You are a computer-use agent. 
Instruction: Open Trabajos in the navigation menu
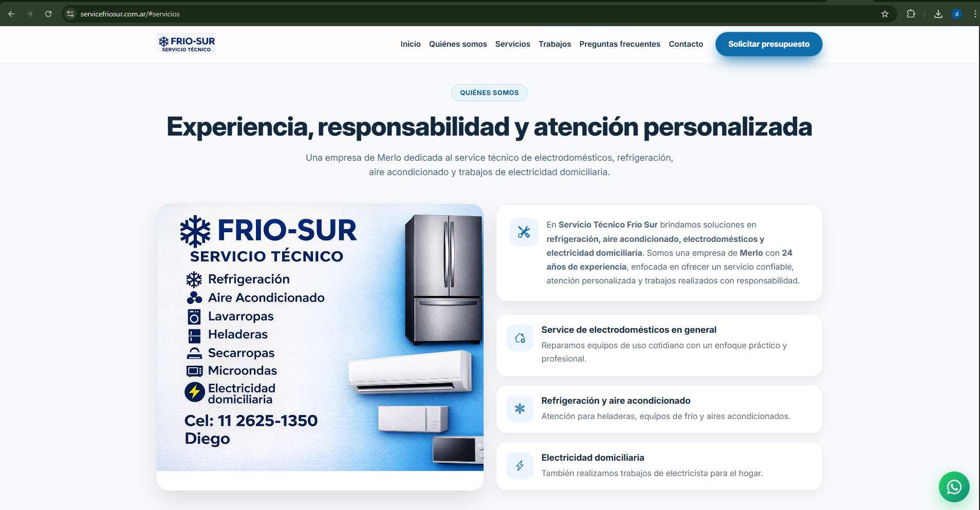pyautogui.click(x=555, y=44)
